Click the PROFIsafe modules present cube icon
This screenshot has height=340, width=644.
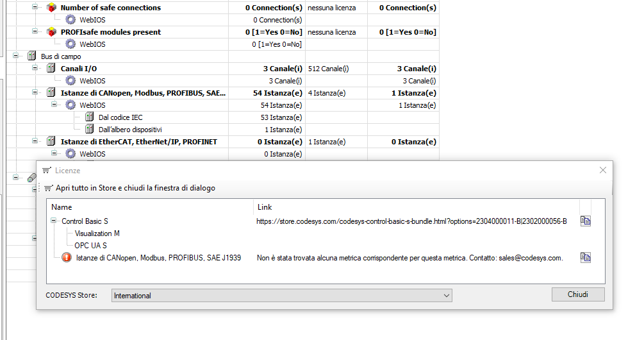click(51, 32)
